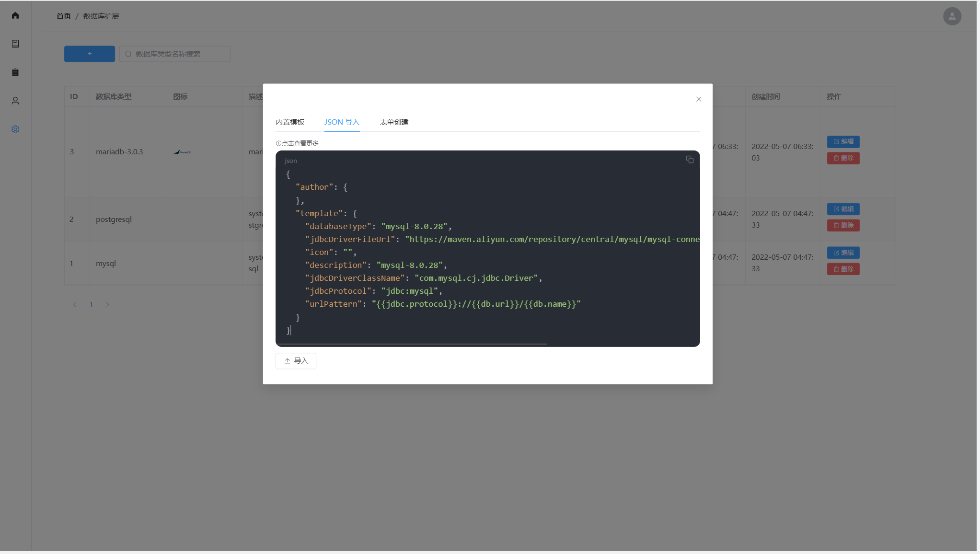
Task: Click the blue plus add button
Action: [x=90, y=54]
